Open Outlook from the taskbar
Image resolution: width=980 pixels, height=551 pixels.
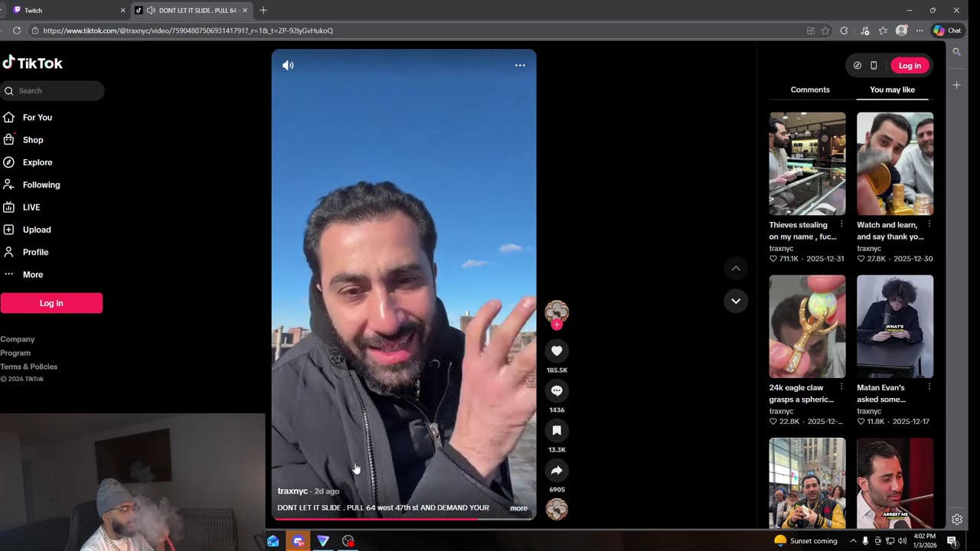coord(273,541)
